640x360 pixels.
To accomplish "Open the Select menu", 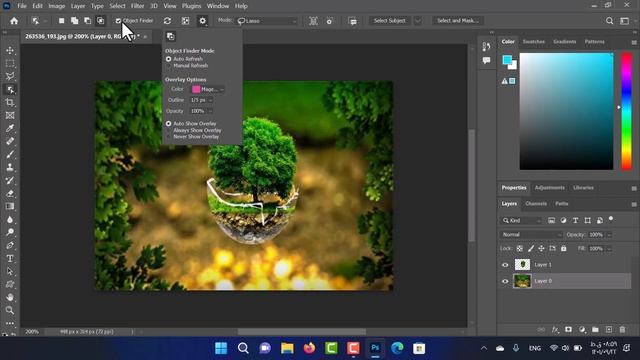I will tap(117, 6).
